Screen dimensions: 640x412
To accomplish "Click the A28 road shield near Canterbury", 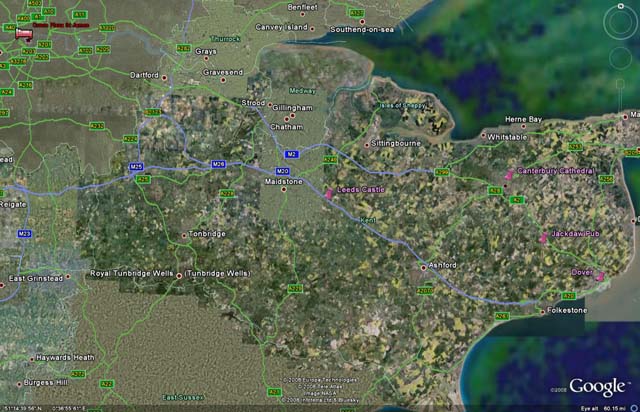I will click(495, 190).
